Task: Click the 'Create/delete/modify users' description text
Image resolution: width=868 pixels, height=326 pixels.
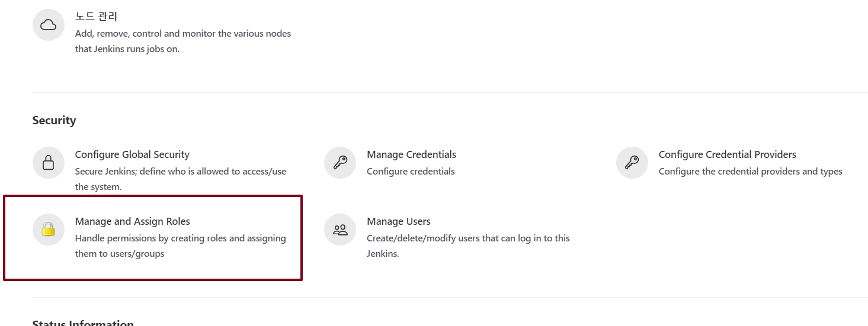Action: coord(468,246)
